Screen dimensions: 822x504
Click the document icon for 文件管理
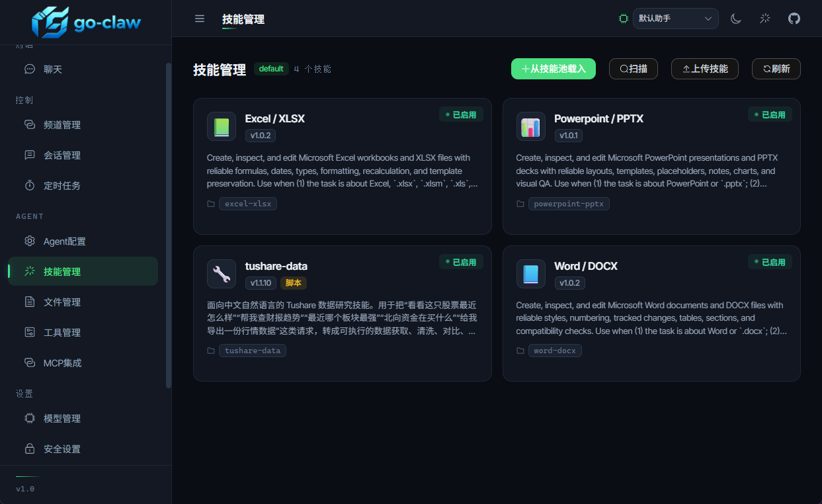pos(30,302)
